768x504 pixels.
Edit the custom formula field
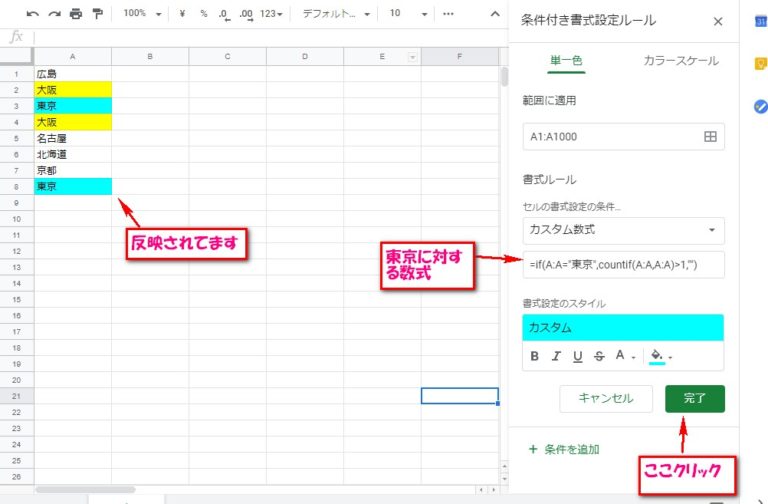pyautogui.click(x=623, y=265)
